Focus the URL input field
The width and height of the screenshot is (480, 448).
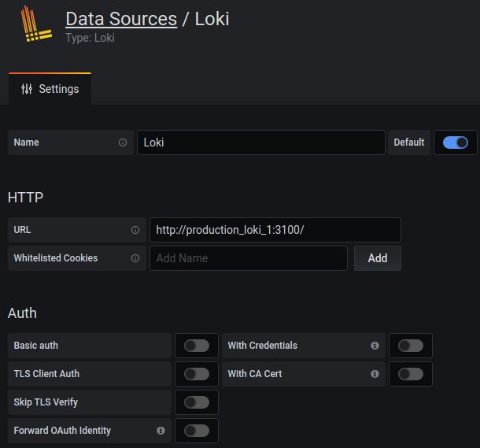coord(275,230)
